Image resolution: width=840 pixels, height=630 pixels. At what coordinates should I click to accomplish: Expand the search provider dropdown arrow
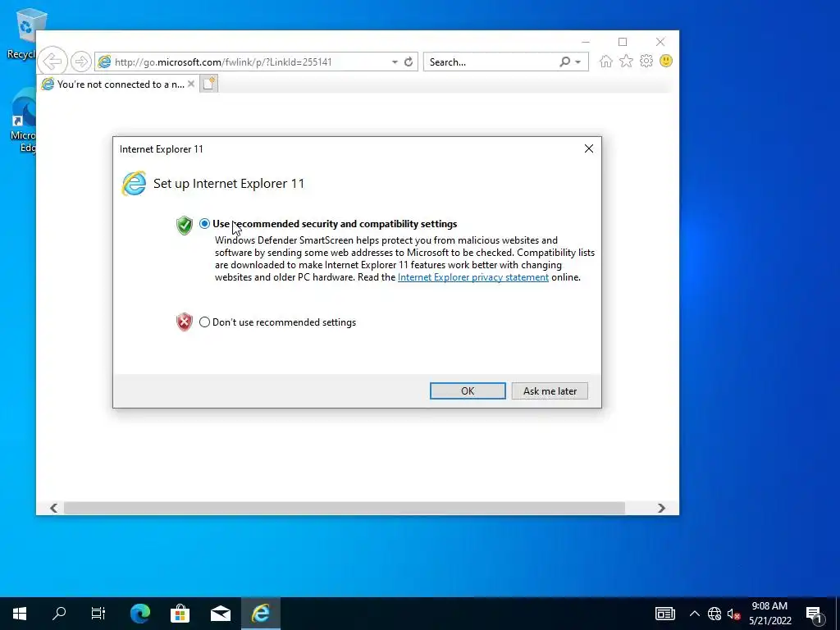578,62
